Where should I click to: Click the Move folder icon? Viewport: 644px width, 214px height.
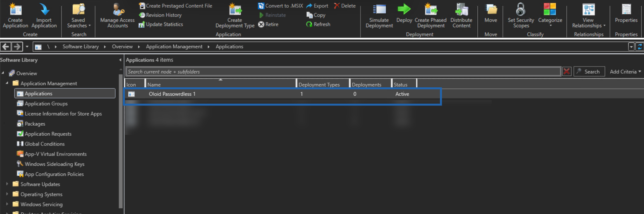point(491,9)
